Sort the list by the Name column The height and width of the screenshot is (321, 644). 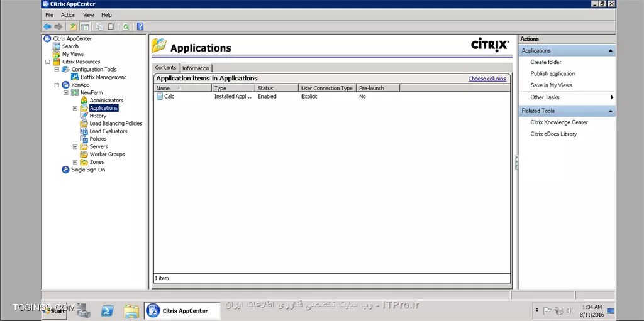pyautogui.click(x=183, y=88)
